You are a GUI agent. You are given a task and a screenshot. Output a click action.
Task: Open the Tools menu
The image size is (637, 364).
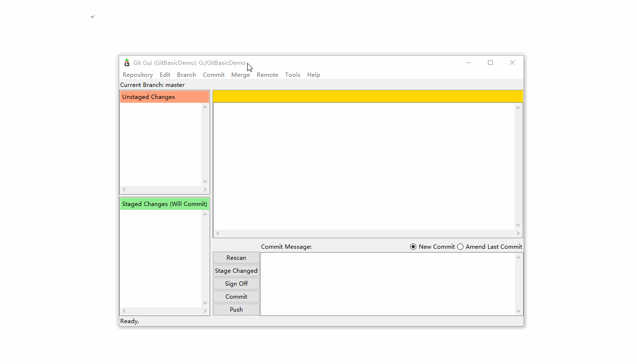(x=292, y=75)
